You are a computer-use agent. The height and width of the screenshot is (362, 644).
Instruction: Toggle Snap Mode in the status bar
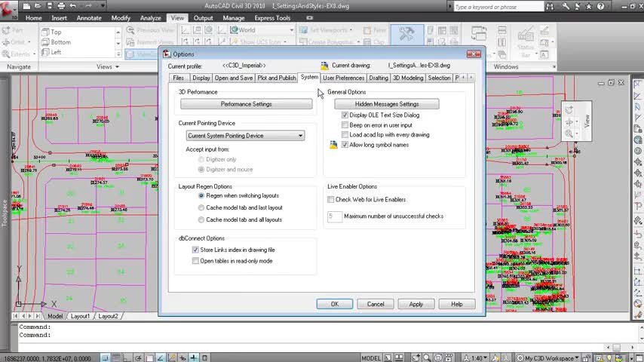[105, 358]
